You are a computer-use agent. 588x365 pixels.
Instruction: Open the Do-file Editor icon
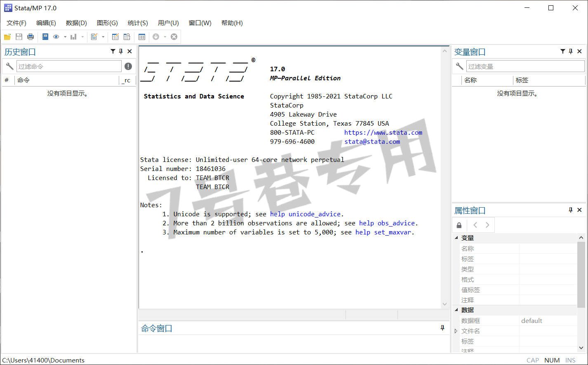pos(94,37)
